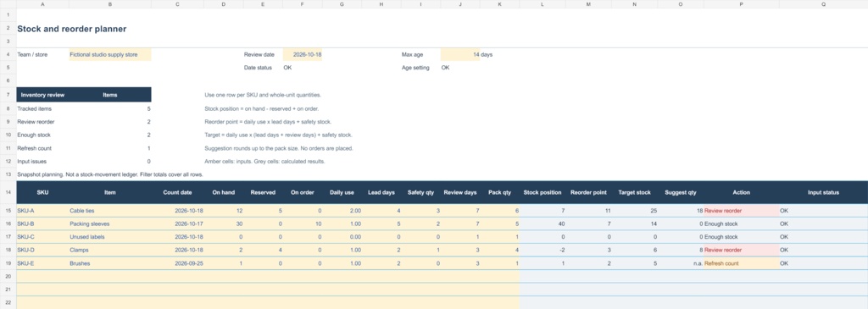
Task: Click the 'Cable ties' item cell
Action: tap(109, 211)
